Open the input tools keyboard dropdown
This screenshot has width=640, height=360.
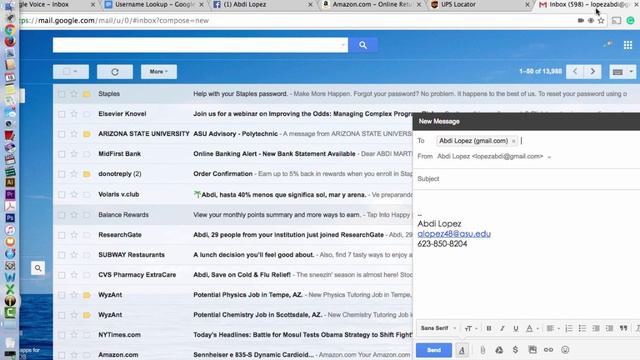pos(622,72)
